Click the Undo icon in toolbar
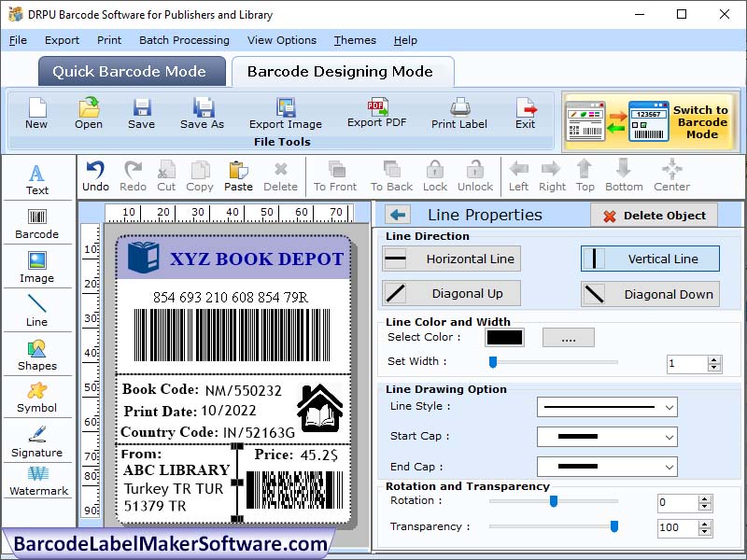The image size is (747, 560). click(93, 175)
